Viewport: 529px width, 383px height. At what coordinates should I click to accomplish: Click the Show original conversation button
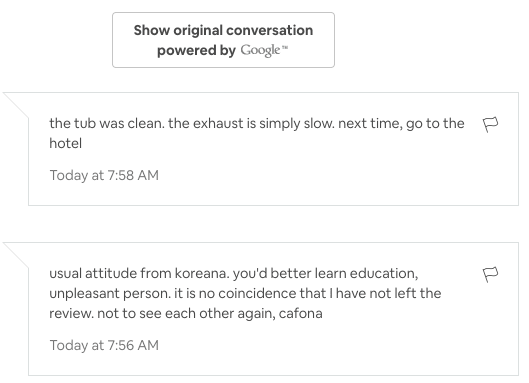click(223, 40)
